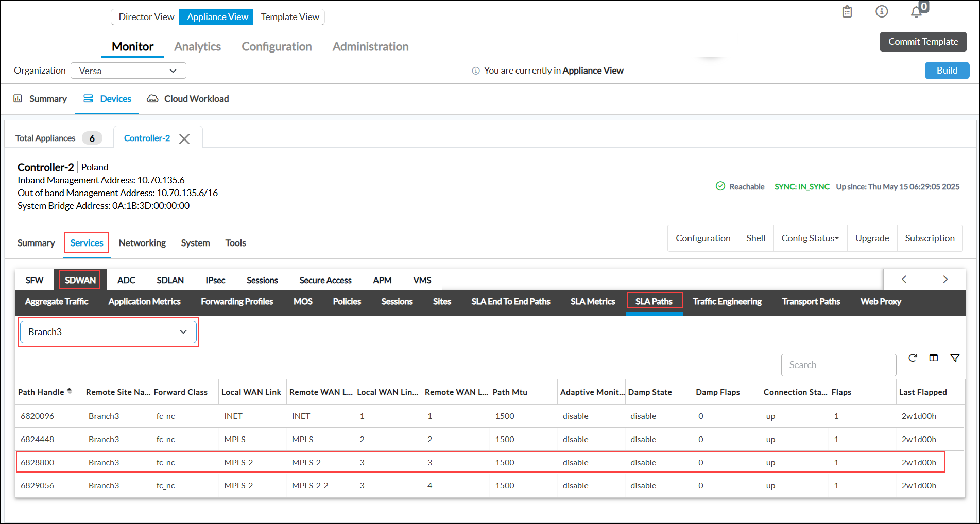The width and height of the screenshot is (980, 524).
Task: Expand the Config Status menu
Action: pos(810,238)
